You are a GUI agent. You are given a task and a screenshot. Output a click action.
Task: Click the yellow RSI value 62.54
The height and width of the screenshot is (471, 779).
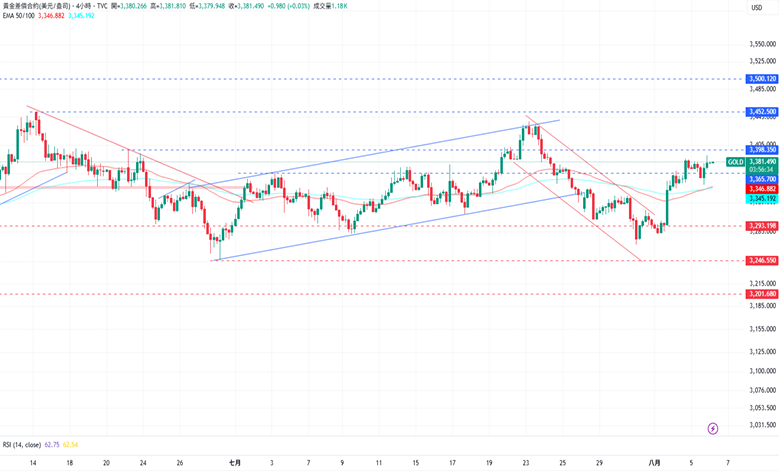(71, 445)
